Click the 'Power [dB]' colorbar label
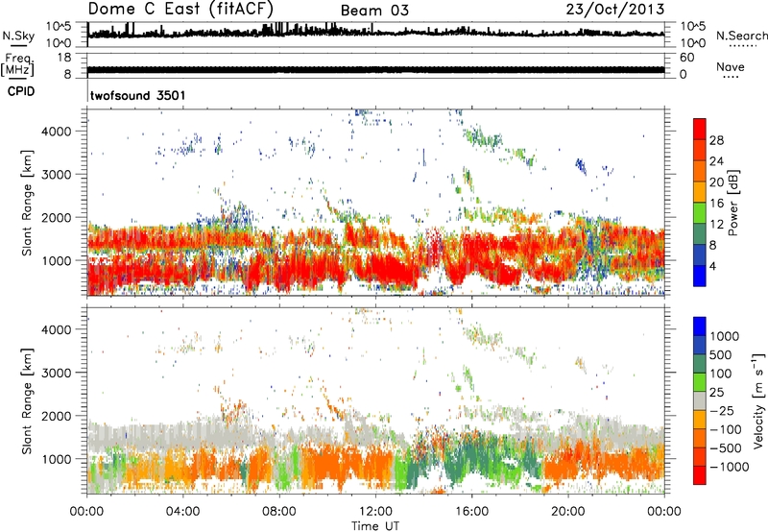 coord(732,203)
